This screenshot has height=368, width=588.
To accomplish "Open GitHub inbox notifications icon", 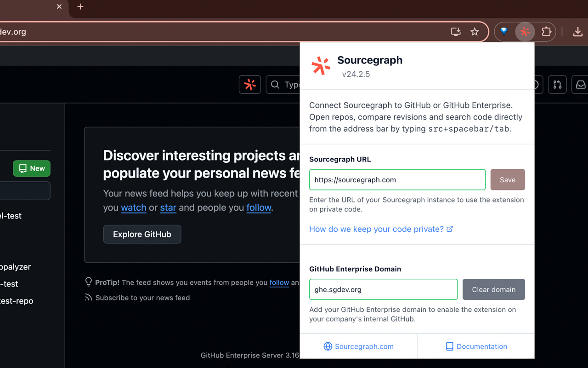I will (x=580, y=85).
